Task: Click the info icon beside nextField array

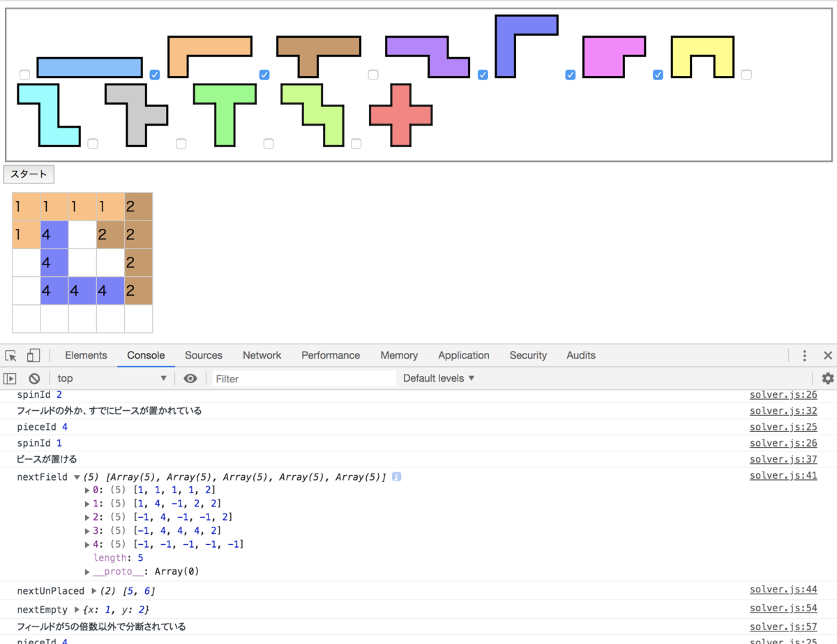Action: point(396,477)
